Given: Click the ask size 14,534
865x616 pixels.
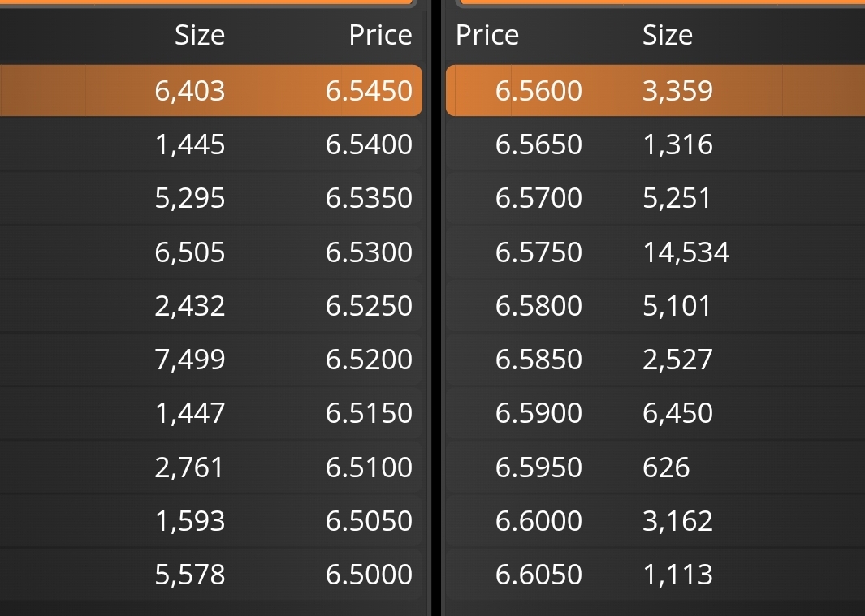Looking at the screenshot, I should tap(686, 252).
